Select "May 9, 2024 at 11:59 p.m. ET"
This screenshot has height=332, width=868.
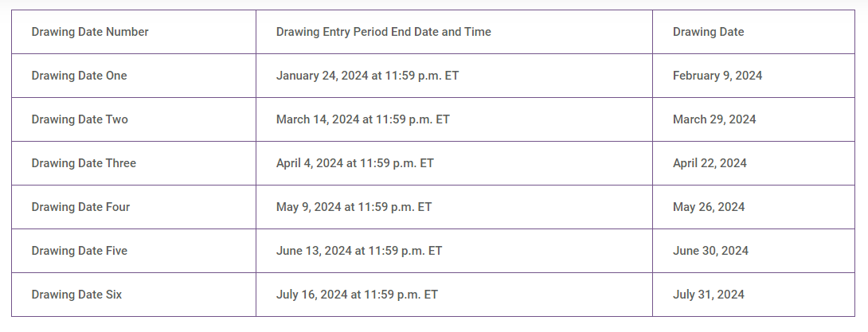(x=354, y=207)
